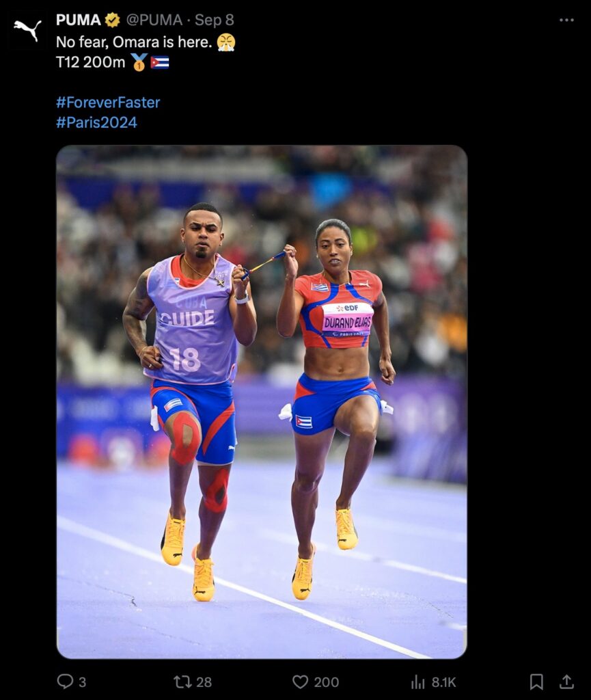Open the @PUMA handle link
Image resolution: width=591 pixels, height=700 pixels.
coord(154,20)
